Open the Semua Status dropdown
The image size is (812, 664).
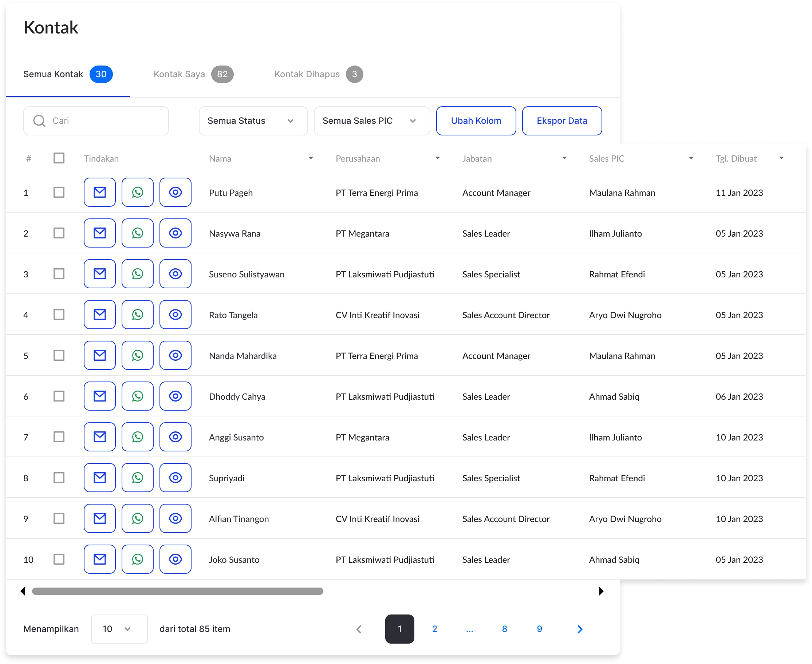(x=253, y=121)
